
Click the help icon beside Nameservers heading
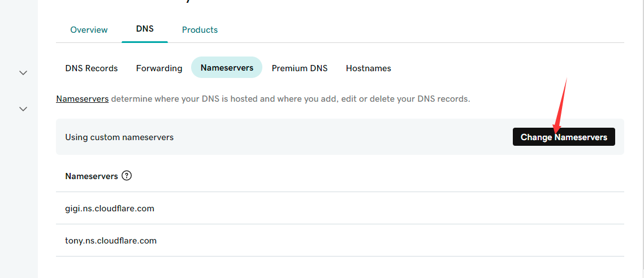pyautogui.click(x=127, y=176)
